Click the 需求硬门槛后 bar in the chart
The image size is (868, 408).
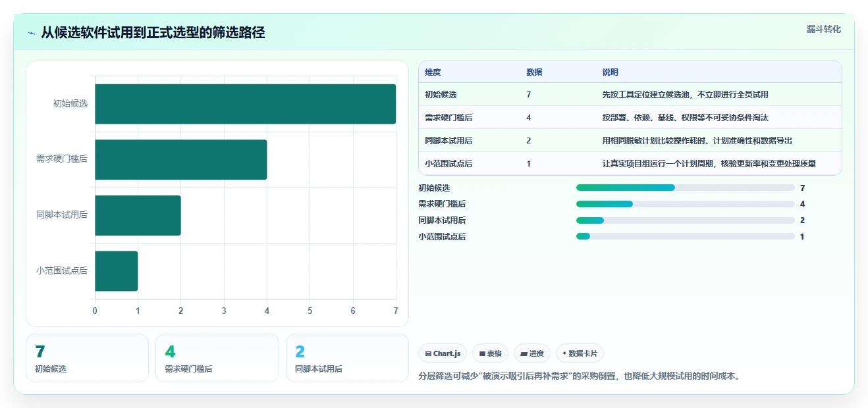[x=180, y=159]
